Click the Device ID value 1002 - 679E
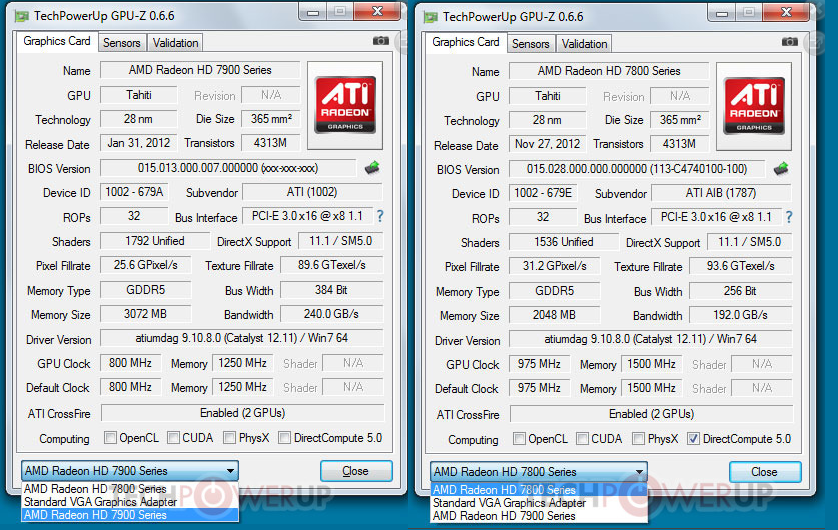Screen dimensions: 838x530 [543, 193]
